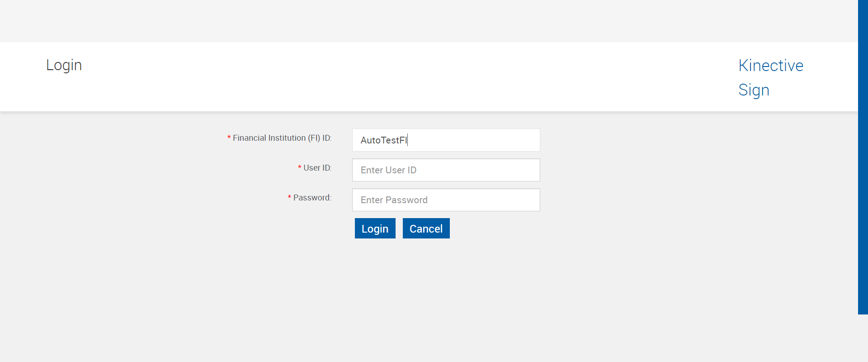868x362 pixels.
Task: Click the Financial Institution (FI) ID label
Action: pos(282,138)
